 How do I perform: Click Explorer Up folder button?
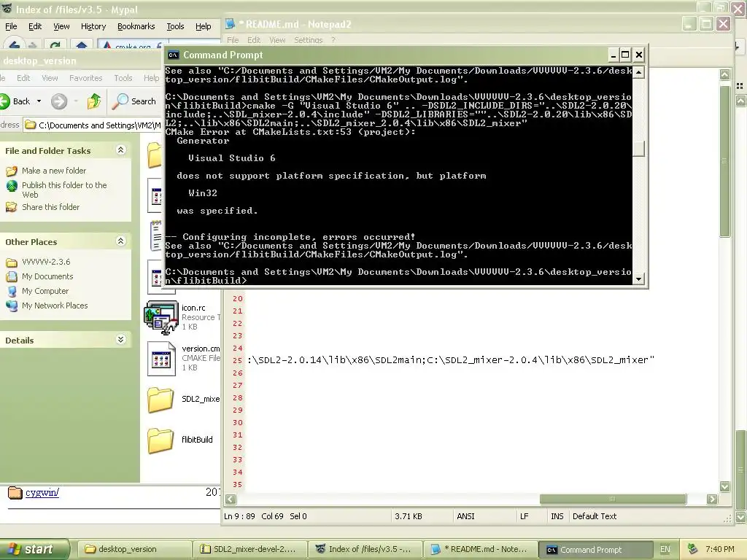(94, 101)
